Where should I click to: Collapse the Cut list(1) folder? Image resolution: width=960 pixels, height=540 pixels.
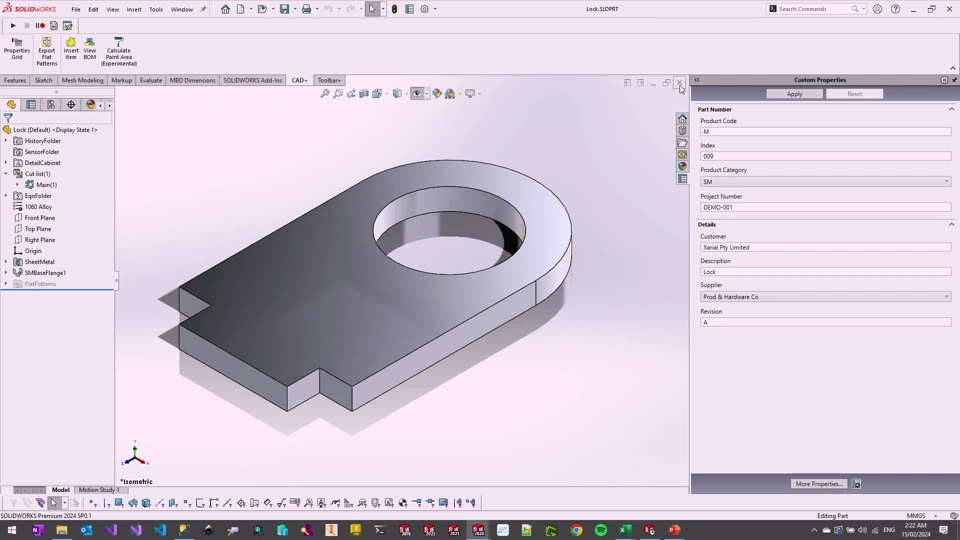pos(6,174)
